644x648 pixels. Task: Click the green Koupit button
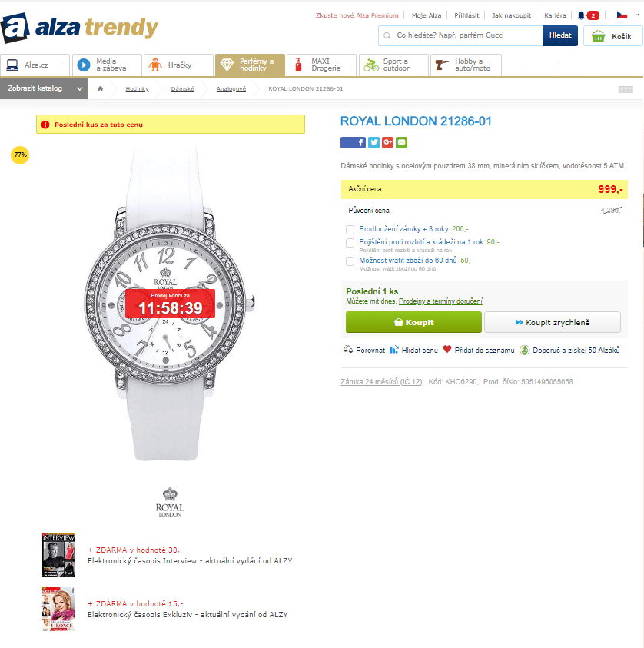click(x=413, y=322)
